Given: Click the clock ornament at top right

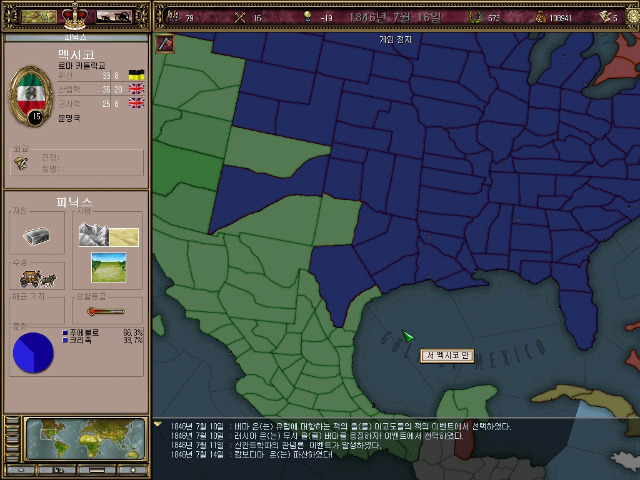Looking at the screenshot, I should click(633, 17).
